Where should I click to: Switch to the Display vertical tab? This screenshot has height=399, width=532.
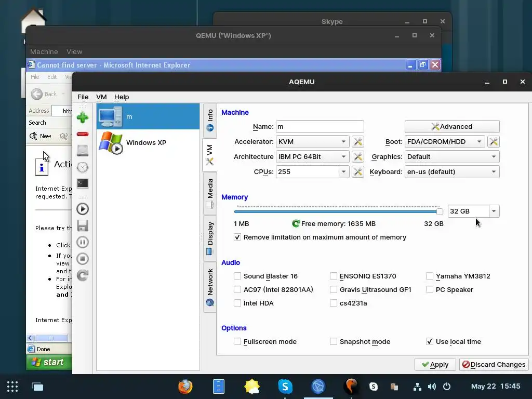coord(210,238)
